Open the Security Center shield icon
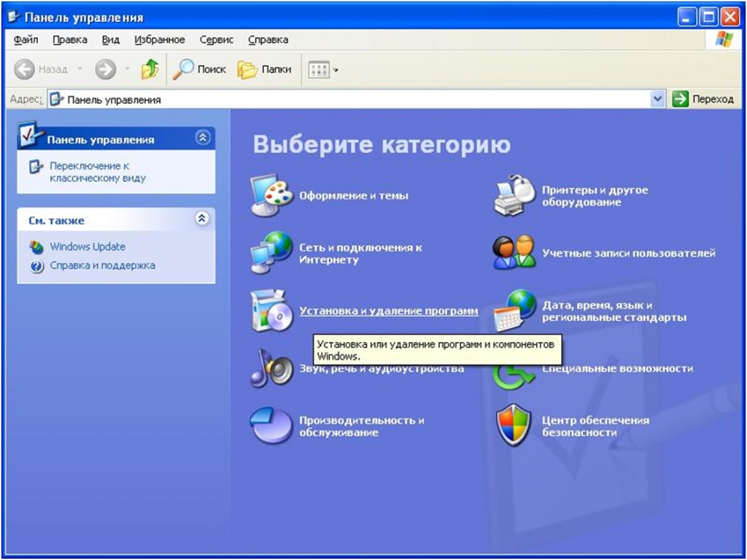The image size is (747, 560). pyautogui.click(x=515, y=426)
